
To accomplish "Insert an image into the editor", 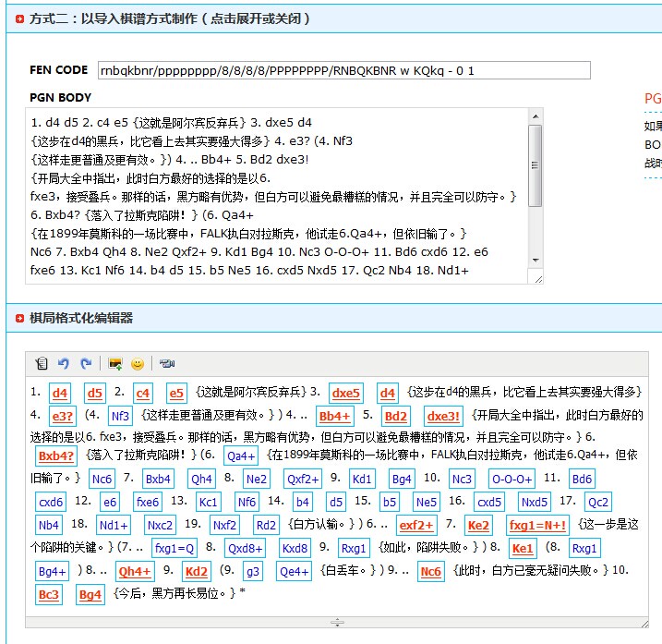I will coord(115,363).
